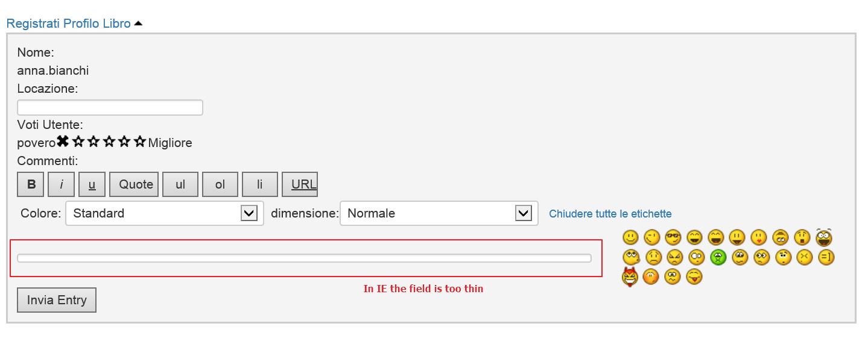This screenshot has width=868, height=341.
Task: Toggle bold B formatting button
Action: [x=31, y=184]
